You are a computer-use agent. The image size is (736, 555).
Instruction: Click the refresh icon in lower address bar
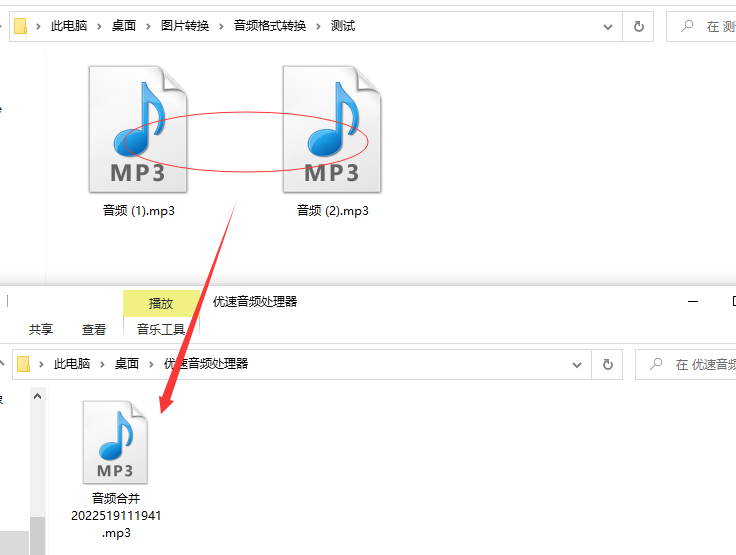(x=607, y=364)
